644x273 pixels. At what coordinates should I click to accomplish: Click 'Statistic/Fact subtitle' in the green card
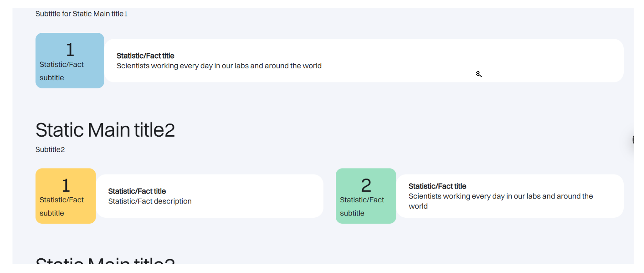362,206
